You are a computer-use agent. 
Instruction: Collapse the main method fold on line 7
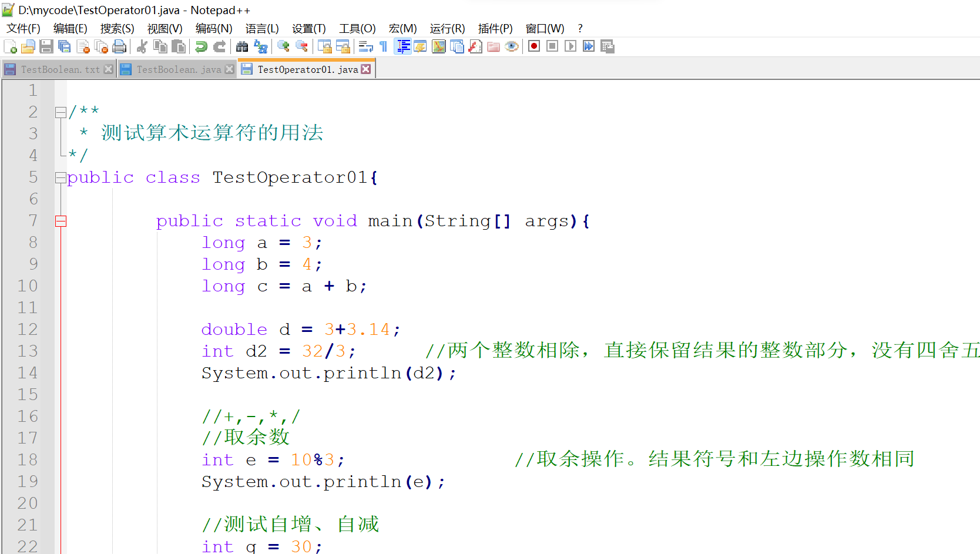point(61,221)
